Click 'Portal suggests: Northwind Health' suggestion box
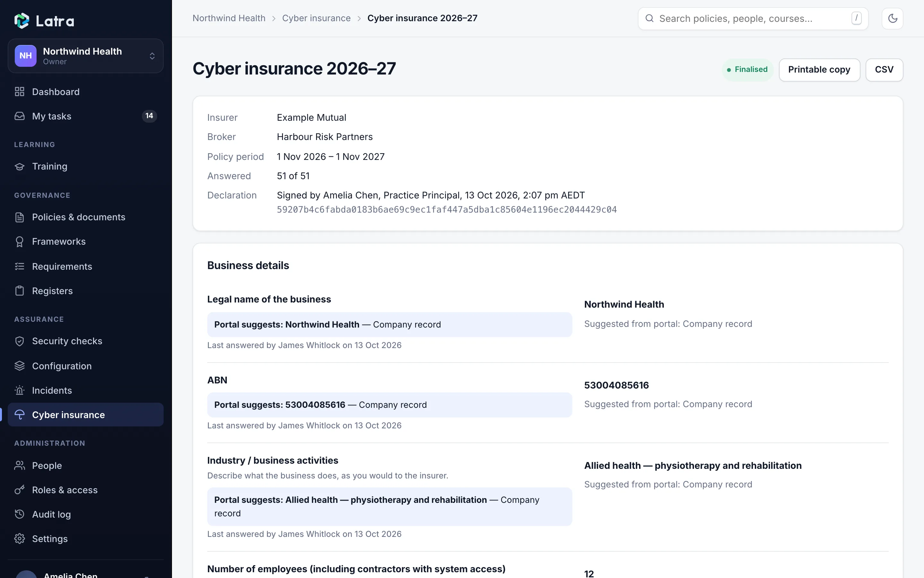This screenshot has width=924, height=578. coord(389,325)
